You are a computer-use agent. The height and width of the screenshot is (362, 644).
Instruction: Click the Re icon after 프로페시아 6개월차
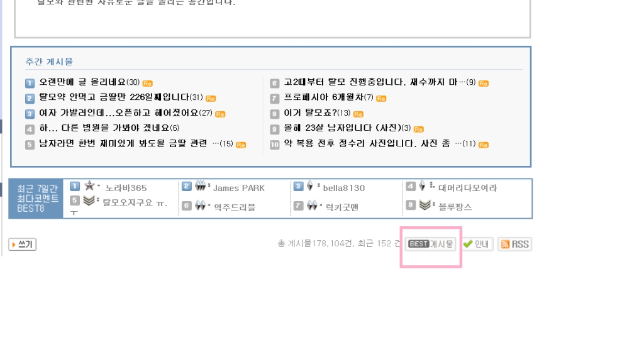point(381,99)
